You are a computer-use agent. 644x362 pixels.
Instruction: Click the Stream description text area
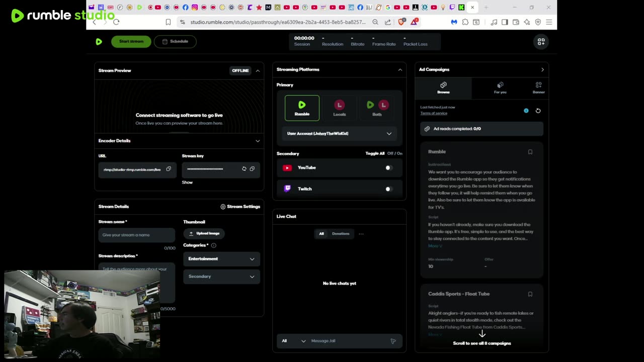pyautogui.click(x=136, y=282)
